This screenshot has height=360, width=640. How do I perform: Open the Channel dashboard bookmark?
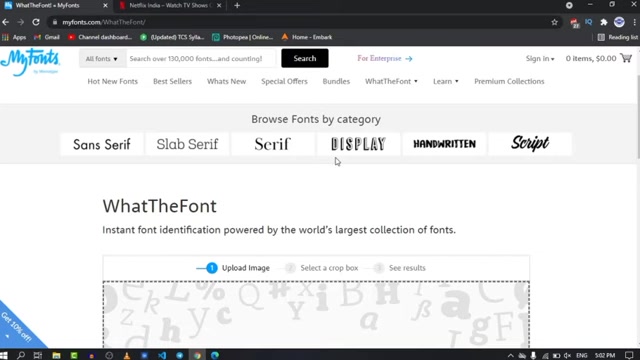pyautogui.click(x=100, y=37)
